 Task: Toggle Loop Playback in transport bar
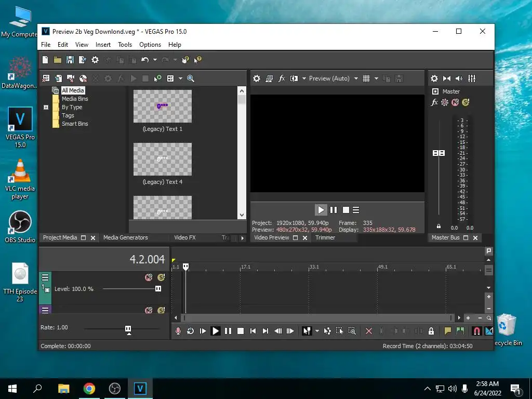(x=190, y=331)
